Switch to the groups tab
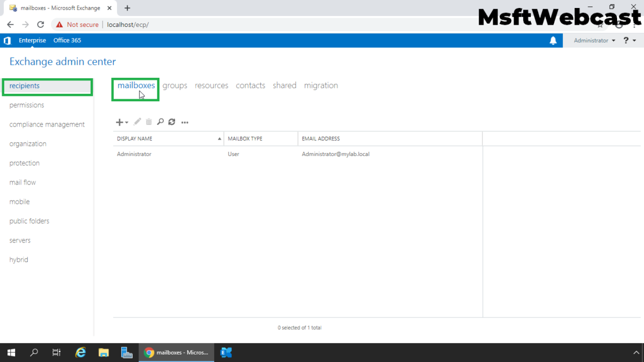 tap(175, 85)
